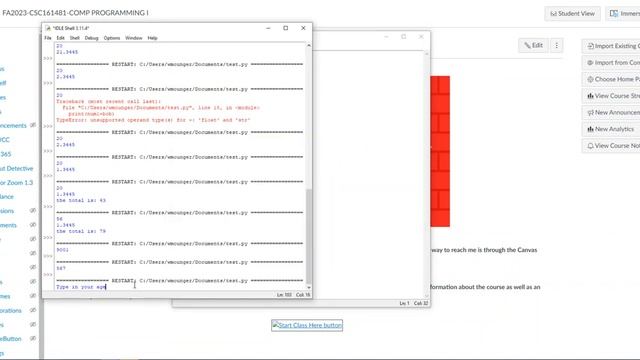Open the Detective link in course sidebar

pos(17,168)
